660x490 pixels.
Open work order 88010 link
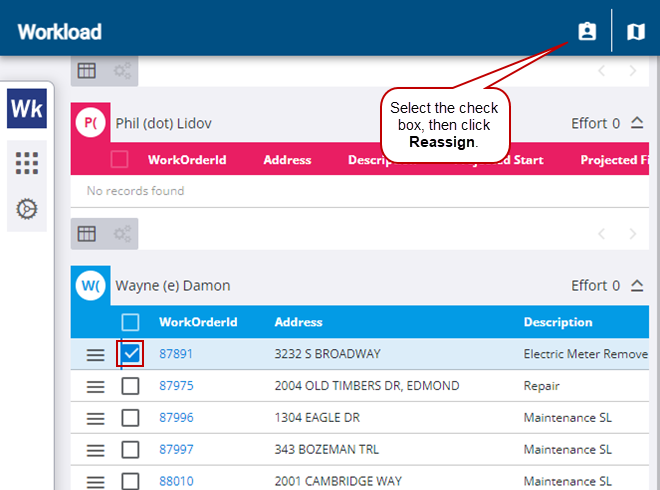176,481
